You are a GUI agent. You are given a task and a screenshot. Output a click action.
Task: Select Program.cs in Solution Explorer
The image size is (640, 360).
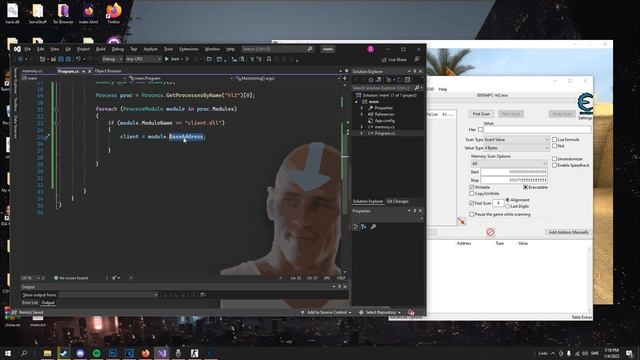point(384,133)
